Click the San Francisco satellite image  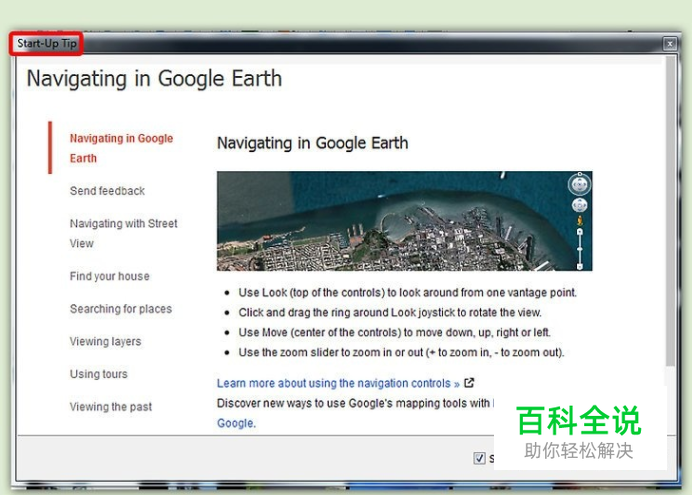[404, 221]
